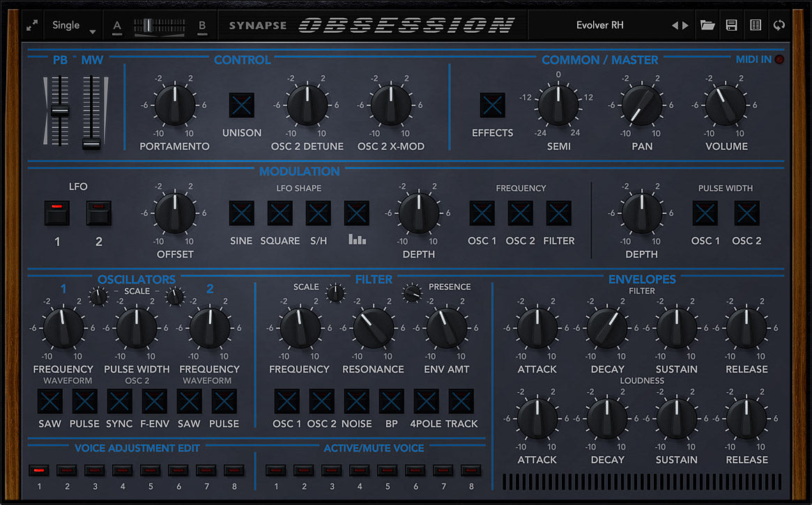Click the refresh/reload circular arrows icon
This screenshot has height=505, width=812.
pyautogui.click(x=779, y=25)
